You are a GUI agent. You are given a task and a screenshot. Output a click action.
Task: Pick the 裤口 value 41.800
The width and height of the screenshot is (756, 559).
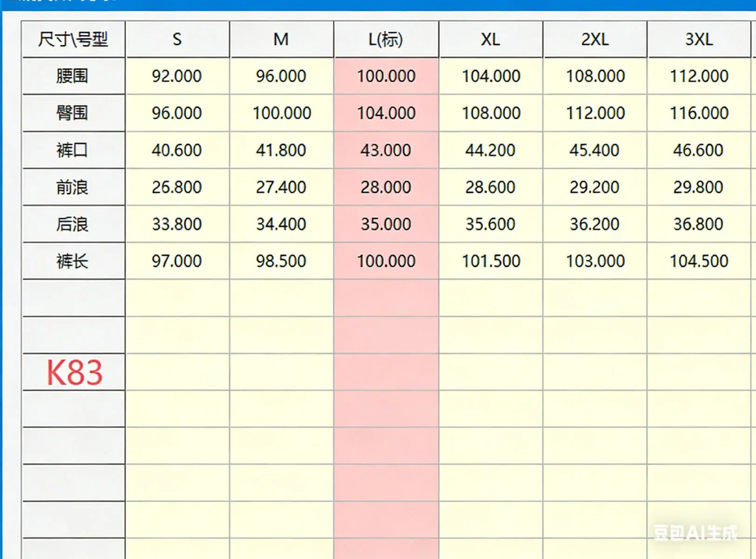281,150
